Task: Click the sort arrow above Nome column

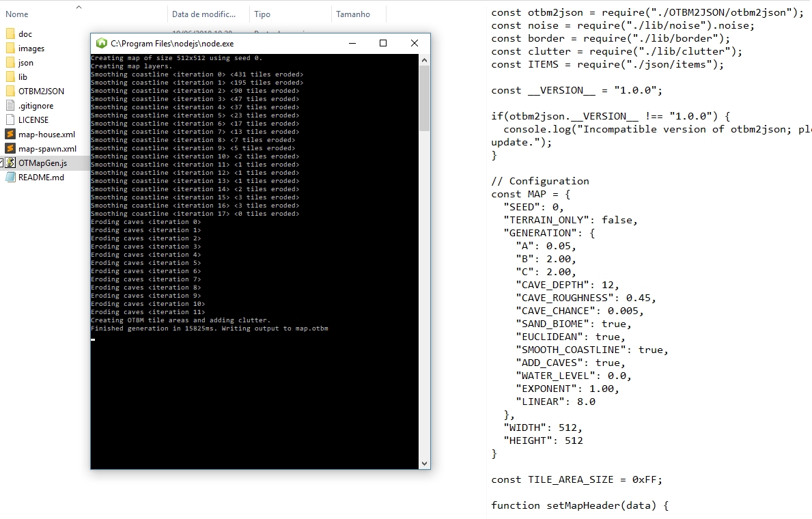Action: (x=79, y=8)
